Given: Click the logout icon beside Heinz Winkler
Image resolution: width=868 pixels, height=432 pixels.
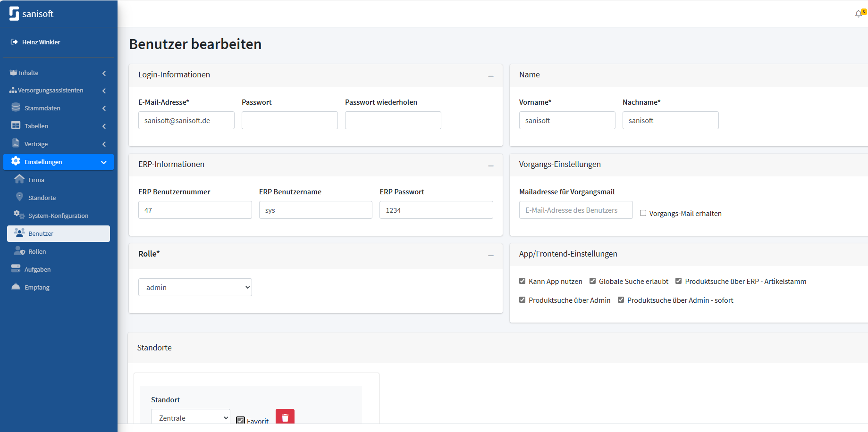Looking at the screenshot, I should (14, 42).
